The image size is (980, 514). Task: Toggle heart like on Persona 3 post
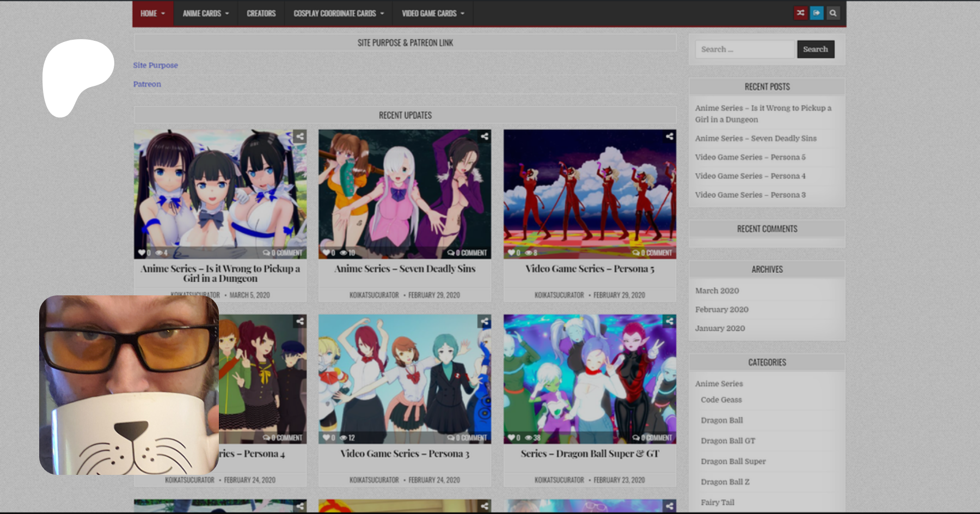pyautogui.click(x=326, y=438)
